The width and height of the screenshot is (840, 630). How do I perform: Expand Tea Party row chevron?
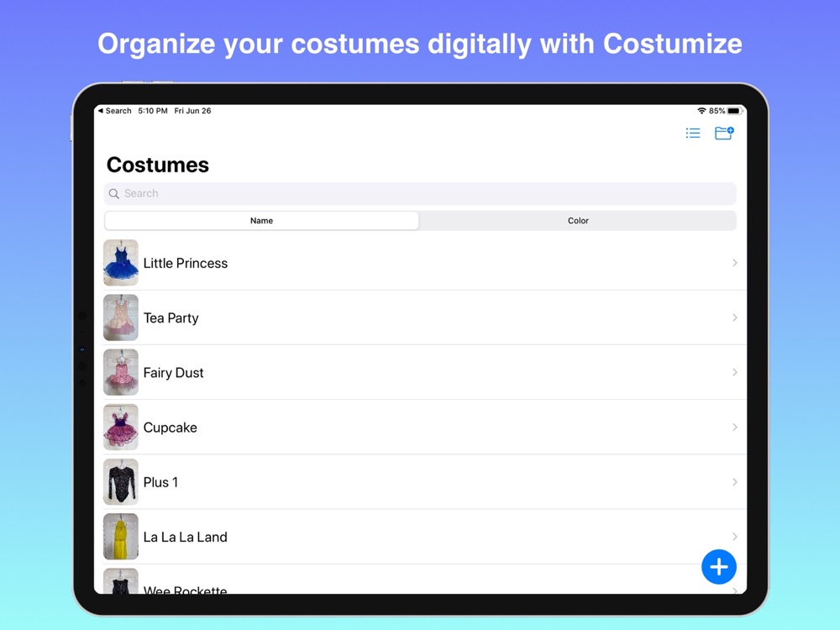pyautogui.click(x=734, y=318)
